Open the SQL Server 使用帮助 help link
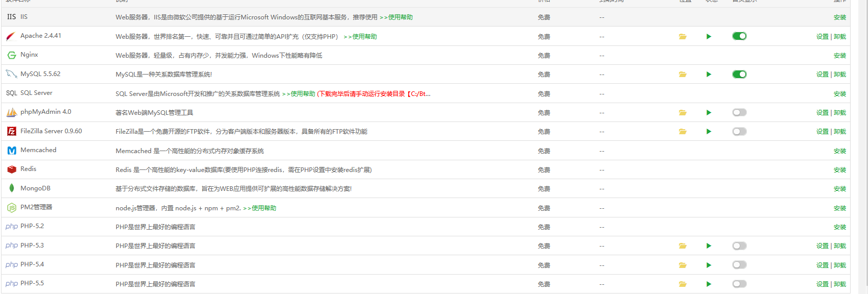The height and width of the screenshot is (294, 868). pyautogui.click(x=298, y=94)
